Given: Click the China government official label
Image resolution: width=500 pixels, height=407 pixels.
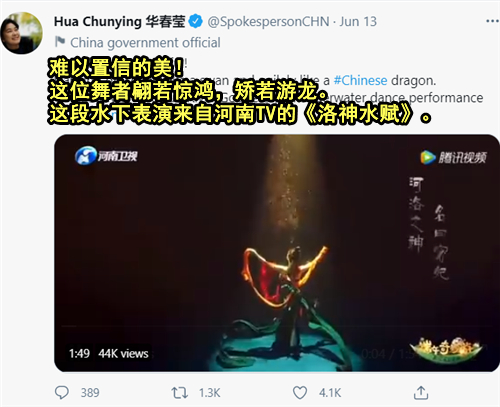Looking at the screenshot, I should click(145, 43).
